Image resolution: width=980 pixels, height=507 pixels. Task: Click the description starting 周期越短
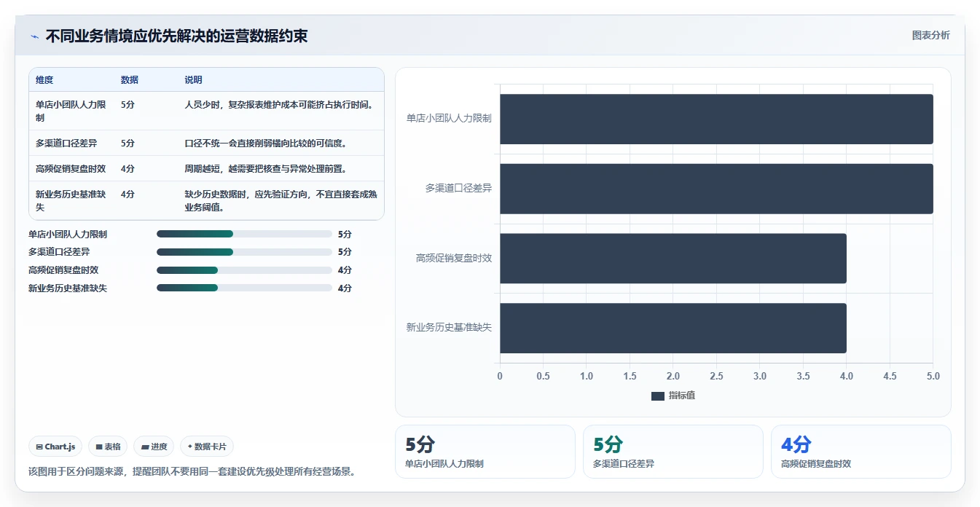coord(265,168)
